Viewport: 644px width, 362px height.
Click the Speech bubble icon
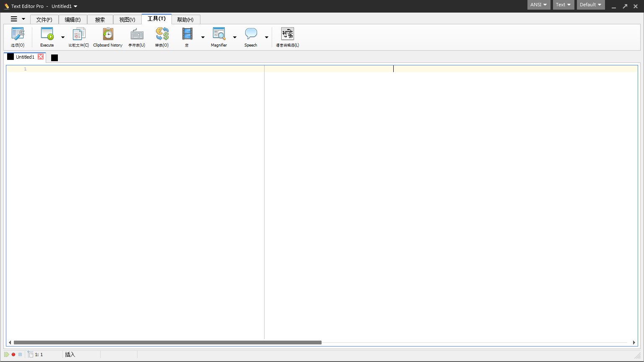tap(251, 34)
